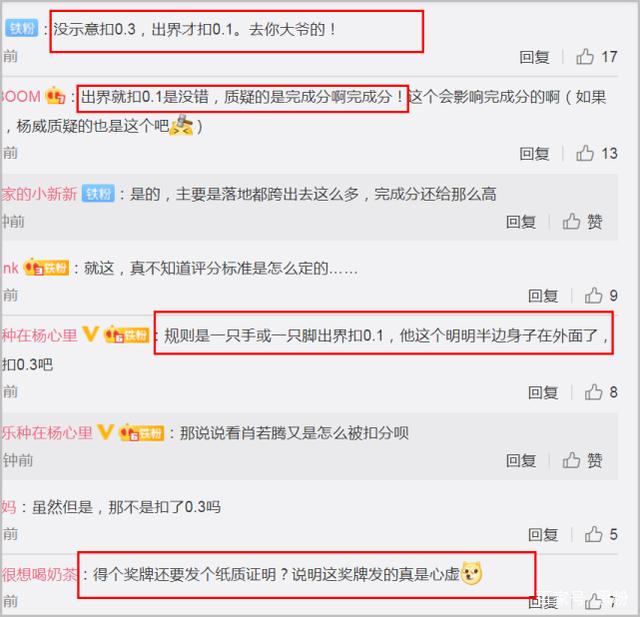Reply to 是的，主要是落地 sub-comment
This screenshot has height=617, width=640.
click(521, 222)
